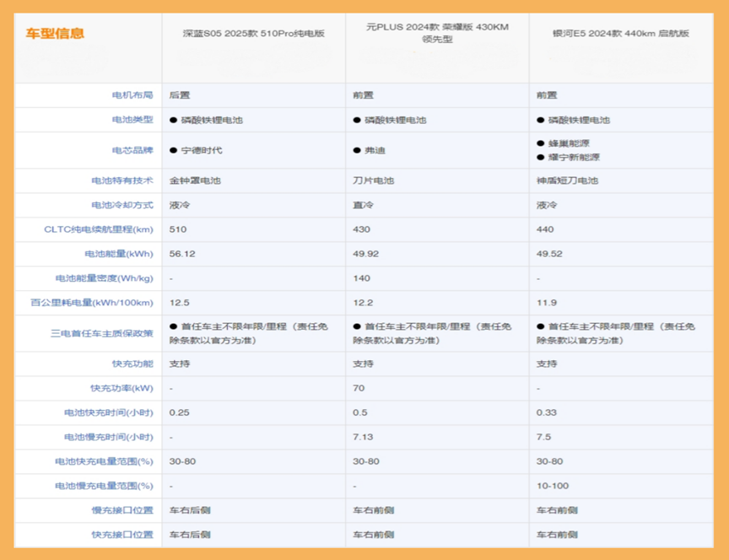Select the 49.92 battery energy value
Image resolution: width=729 pixels, height=560 pixels.
[366, 254]
